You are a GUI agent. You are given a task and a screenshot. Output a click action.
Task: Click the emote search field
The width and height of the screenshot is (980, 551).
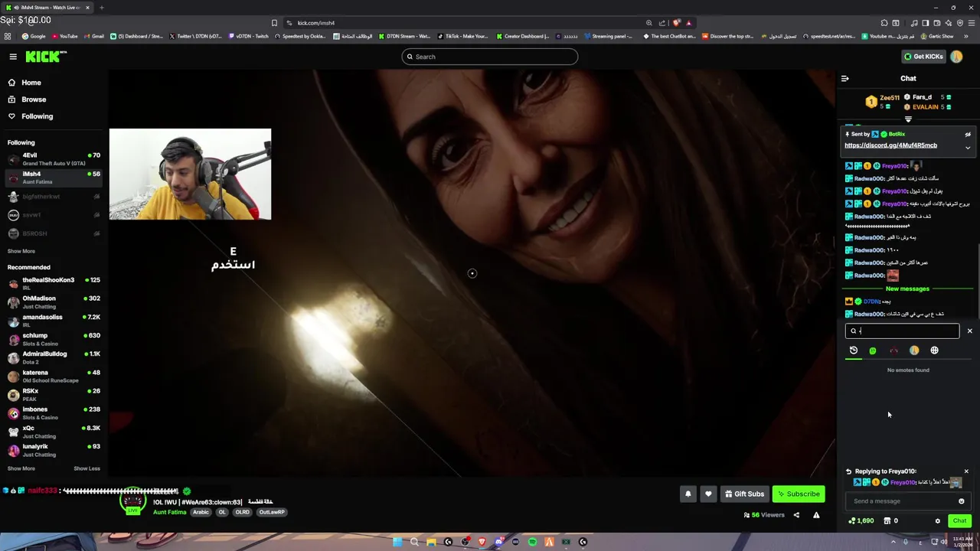coord(902,331)
